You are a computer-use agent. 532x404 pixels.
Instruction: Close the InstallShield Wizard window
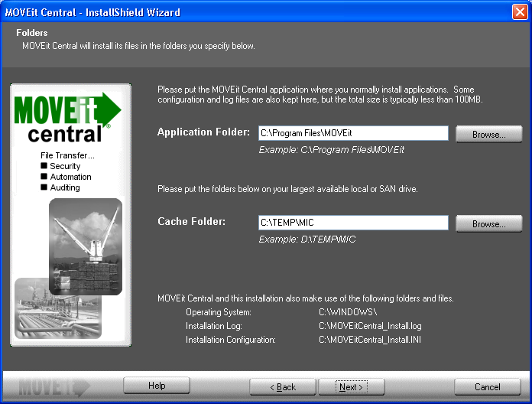click(x=520, y=12)
